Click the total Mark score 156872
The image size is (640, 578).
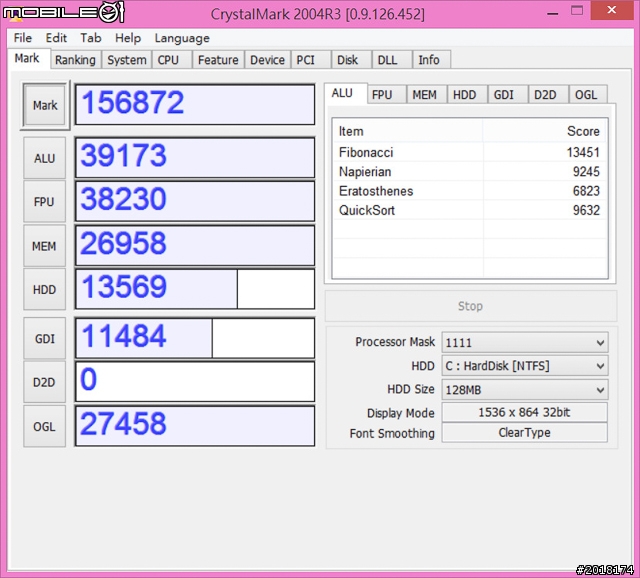click(x=195, y=104)
